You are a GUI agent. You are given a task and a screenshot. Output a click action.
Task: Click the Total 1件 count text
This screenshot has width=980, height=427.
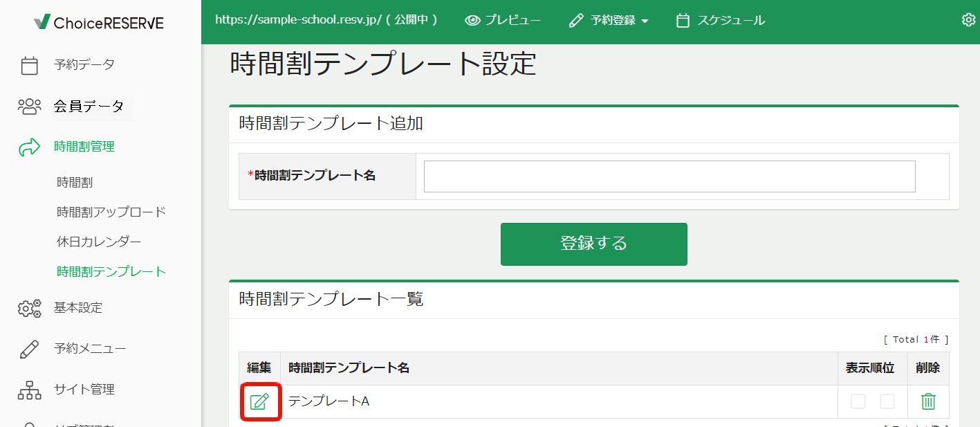(916, 340)
